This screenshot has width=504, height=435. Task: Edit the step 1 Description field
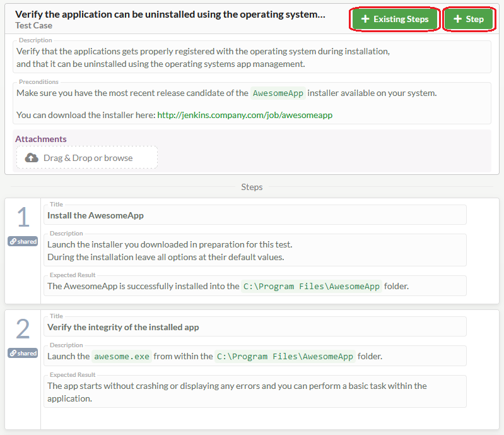255,251
